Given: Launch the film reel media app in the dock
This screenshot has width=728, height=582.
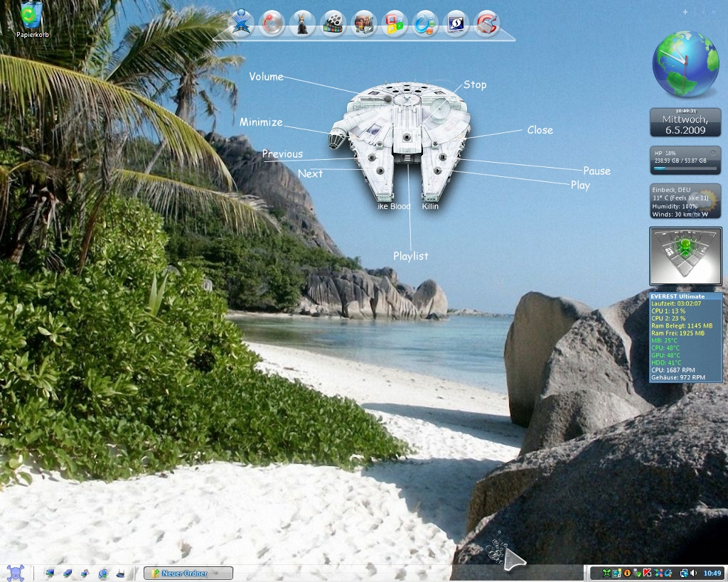Looking at the screenshot, I should [x=333, y=23].
